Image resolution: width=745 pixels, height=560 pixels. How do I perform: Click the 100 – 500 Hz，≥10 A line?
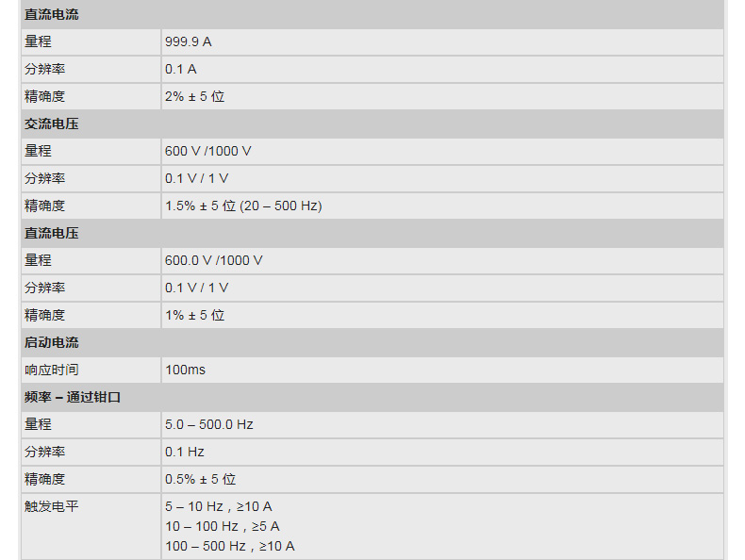(230, 546)
